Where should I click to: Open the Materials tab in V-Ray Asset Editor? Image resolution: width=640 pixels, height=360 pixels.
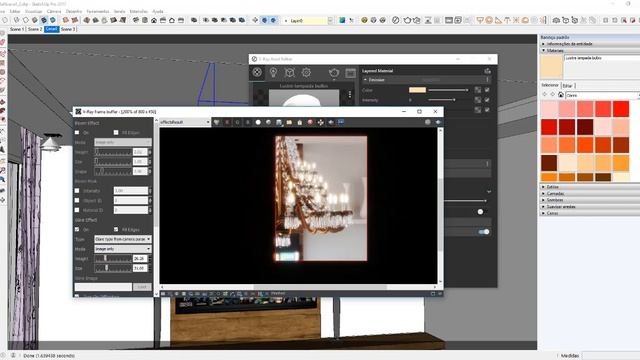[257, 72]
